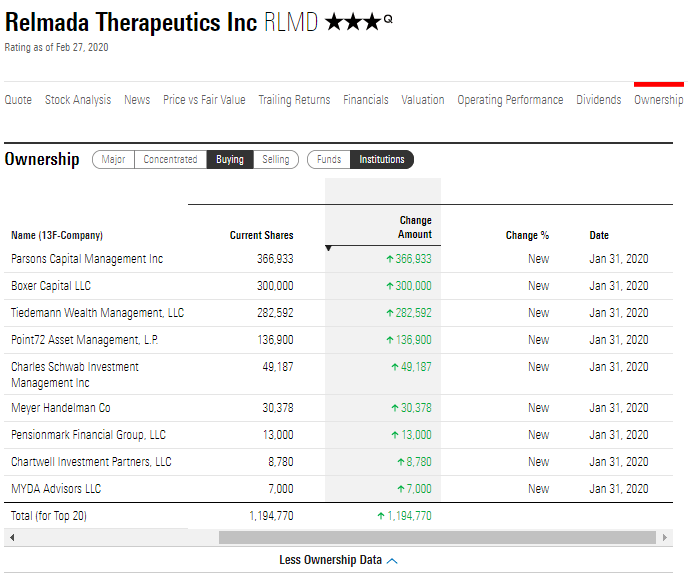Switch the ownership view to Major
Viewport: 688px width, 582px height.
pos(113,159)
